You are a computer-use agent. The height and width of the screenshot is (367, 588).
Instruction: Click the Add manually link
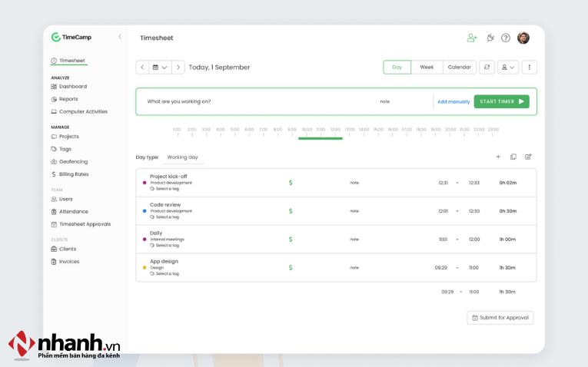pyautogui.click(x=453, y=101)
